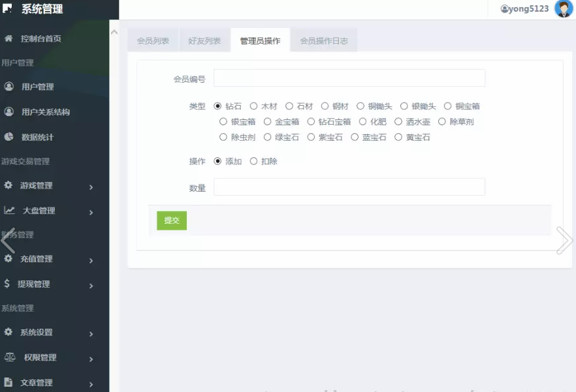Viewport: 576px width, 392px height.
Task: Click the pie chart icon beside 数据统计
Action: click(x=9, y=136)
